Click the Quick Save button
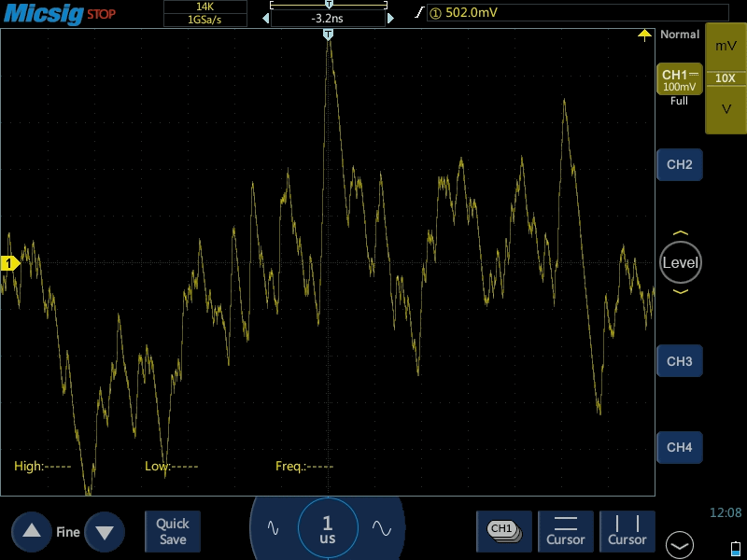 [173, 531]
